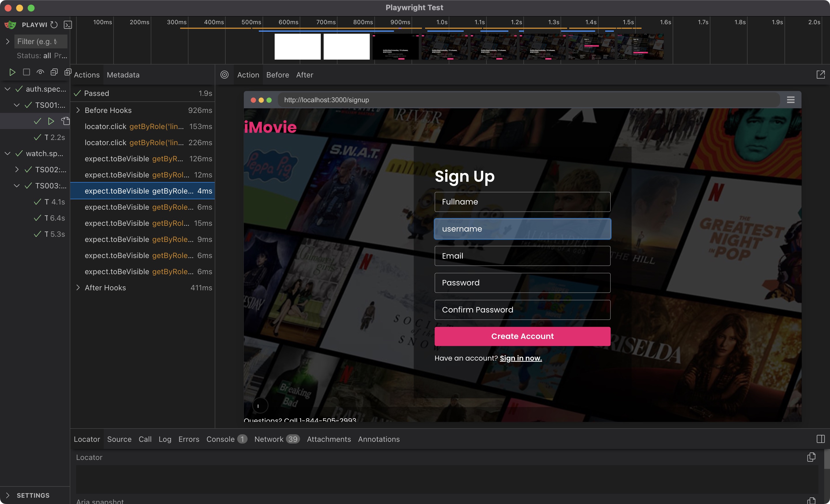Expand all tests in the sidebar

[x=67, y=72]
